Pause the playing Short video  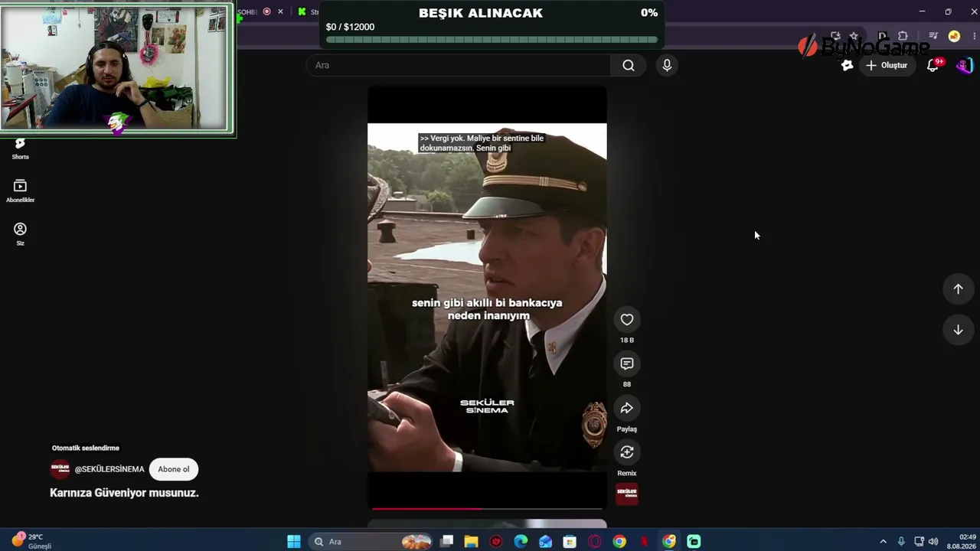point(487,297)
